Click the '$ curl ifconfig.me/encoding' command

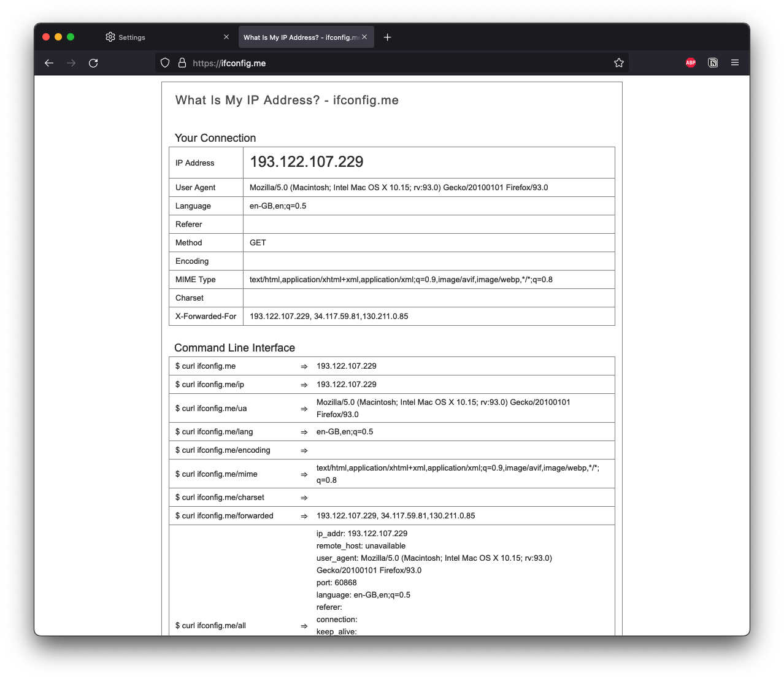click(x=223, y=450)
